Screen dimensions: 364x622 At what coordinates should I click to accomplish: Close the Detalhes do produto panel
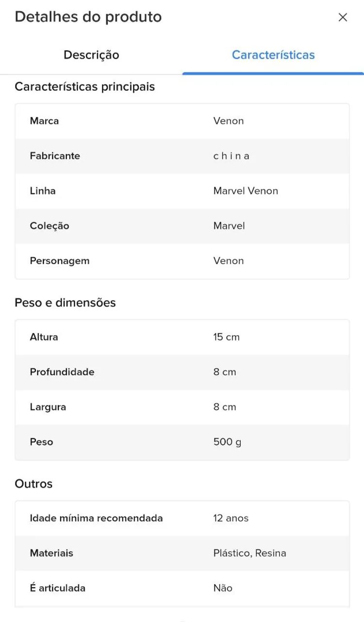(343, 17)
